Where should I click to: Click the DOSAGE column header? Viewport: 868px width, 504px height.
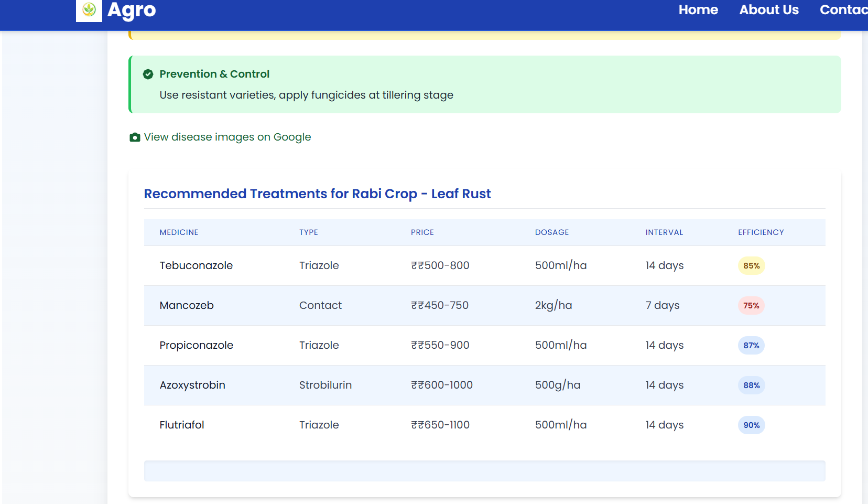[552, 232]
